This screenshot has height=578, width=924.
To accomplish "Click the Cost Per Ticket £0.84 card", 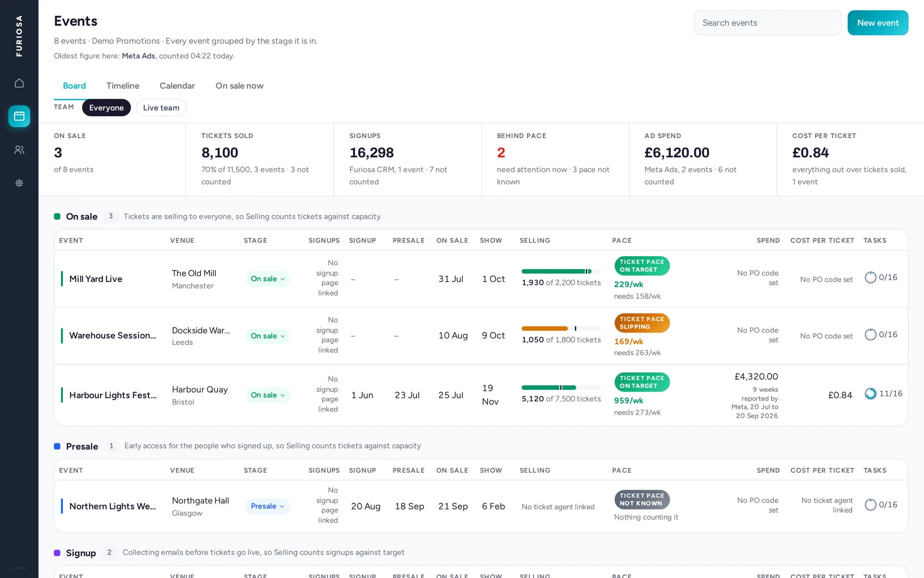I will [x=850, y=160].
